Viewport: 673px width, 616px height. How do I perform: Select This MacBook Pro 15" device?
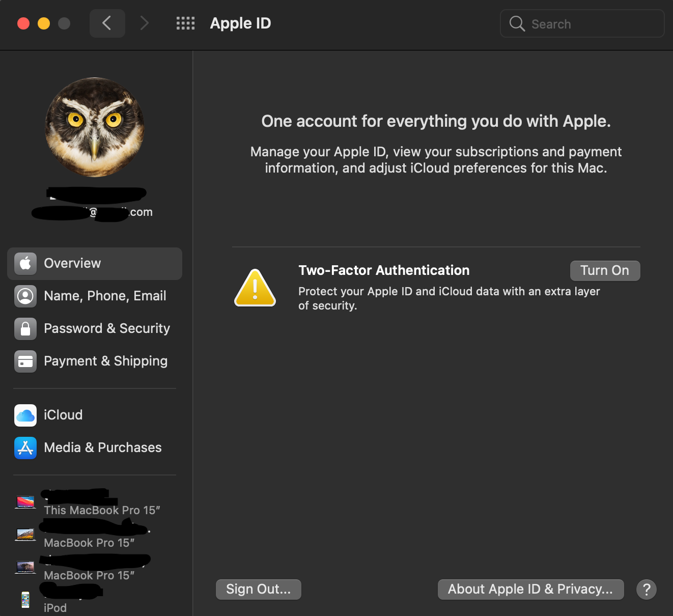point(102,510)
